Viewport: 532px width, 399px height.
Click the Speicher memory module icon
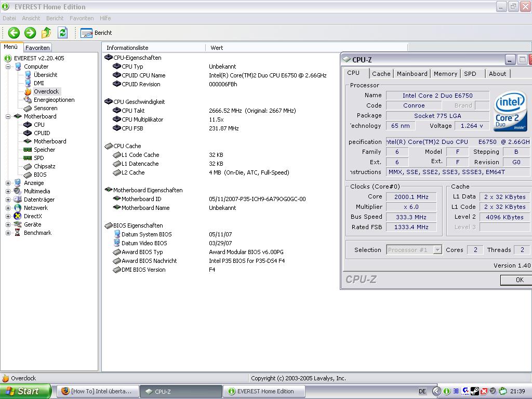[28, 150]
